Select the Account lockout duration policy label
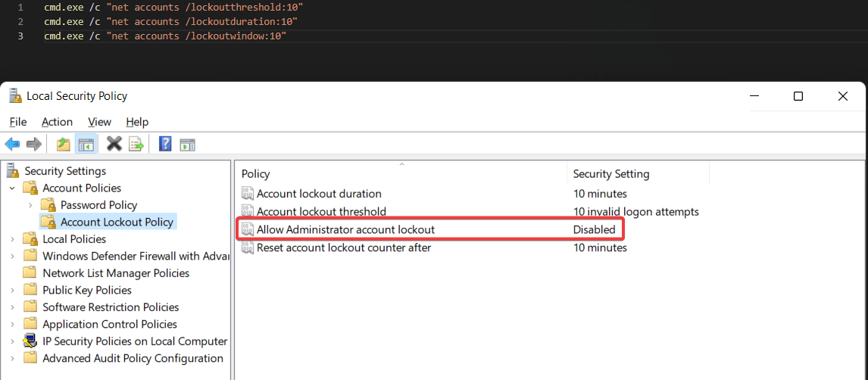The image size is (868, 380). [319, 194]
